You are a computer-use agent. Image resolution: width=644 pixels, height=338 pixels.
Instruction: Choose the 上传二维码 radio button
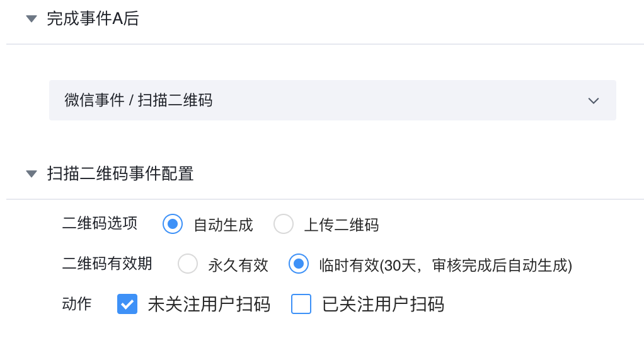284,224
